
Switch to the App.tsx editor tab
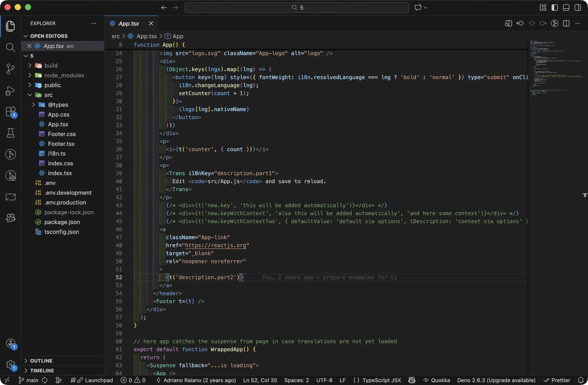[x=129, y=23]
